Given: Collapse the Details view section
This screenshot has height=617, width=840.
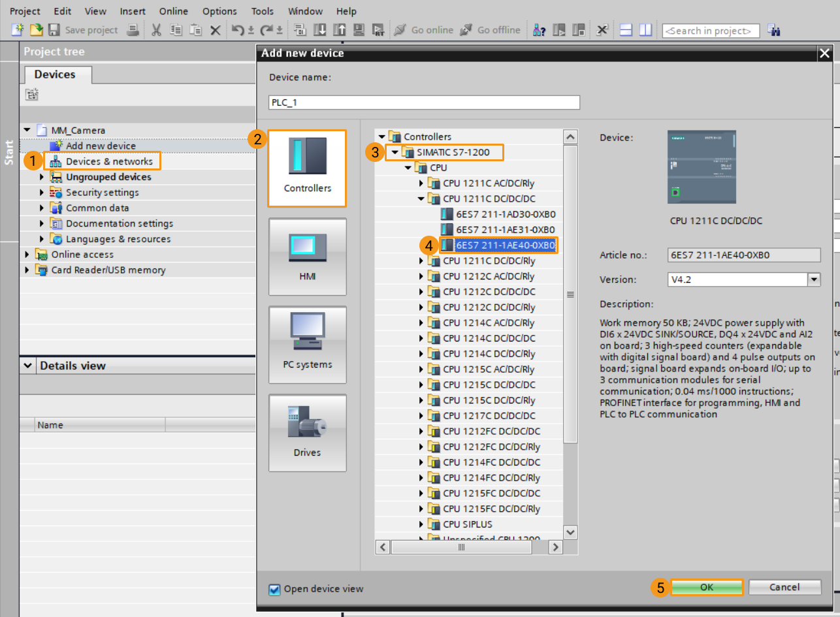Looking at the screenshot, I should (x=27, y=366).
